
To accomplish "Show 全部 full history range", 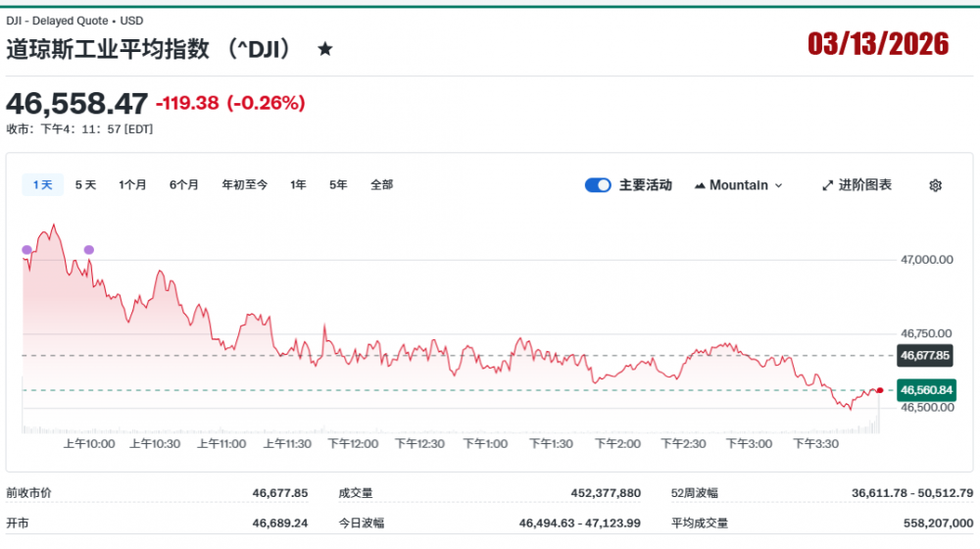I will [381, 184].
